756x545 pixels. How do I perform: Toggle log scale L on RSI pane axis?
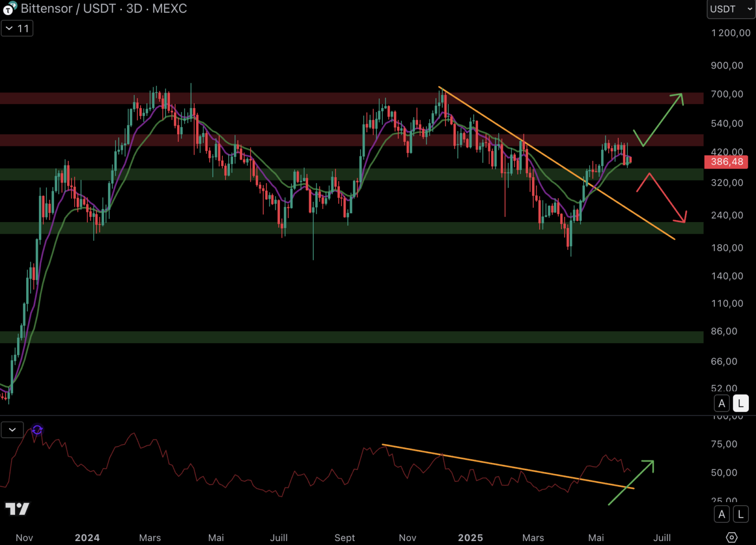(740, 514)
